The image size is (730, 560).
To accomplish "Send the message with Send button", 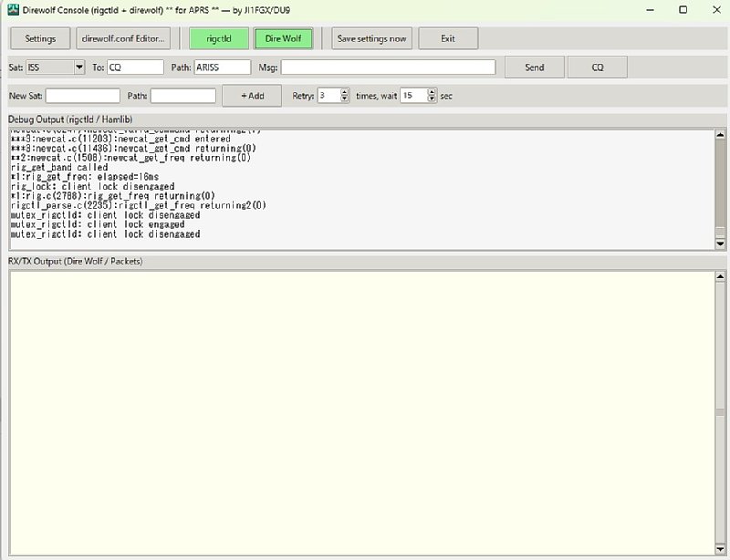I will (x=535, y=67).
